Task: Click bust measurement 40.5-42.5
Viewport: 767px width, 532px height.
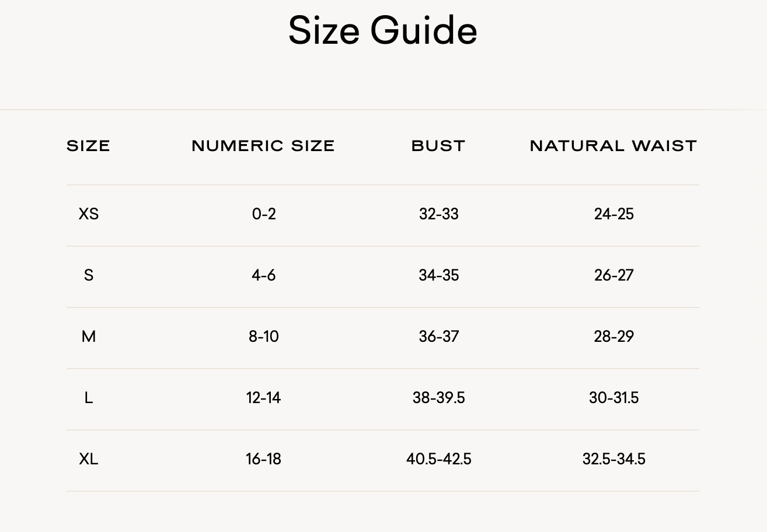Action: tap(439, 459)
